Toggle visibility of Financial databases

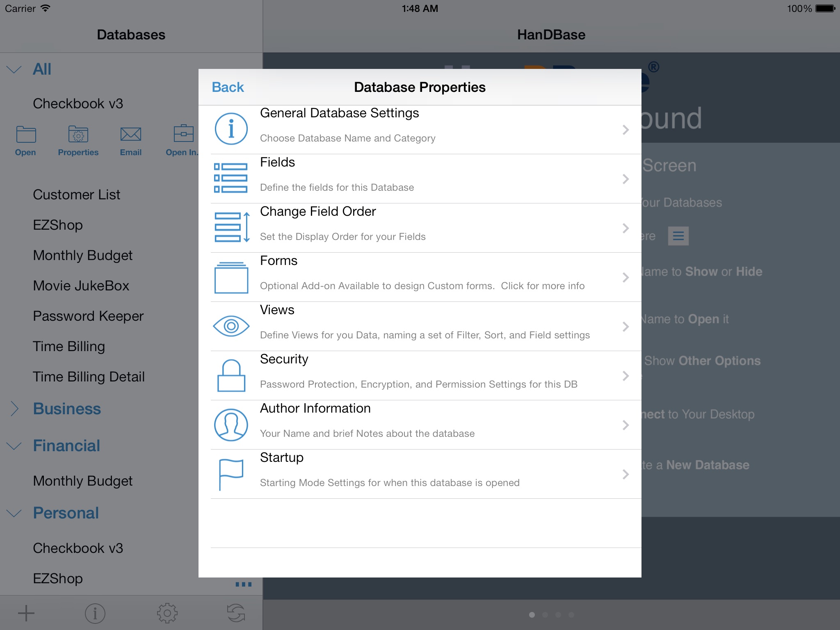14,445
